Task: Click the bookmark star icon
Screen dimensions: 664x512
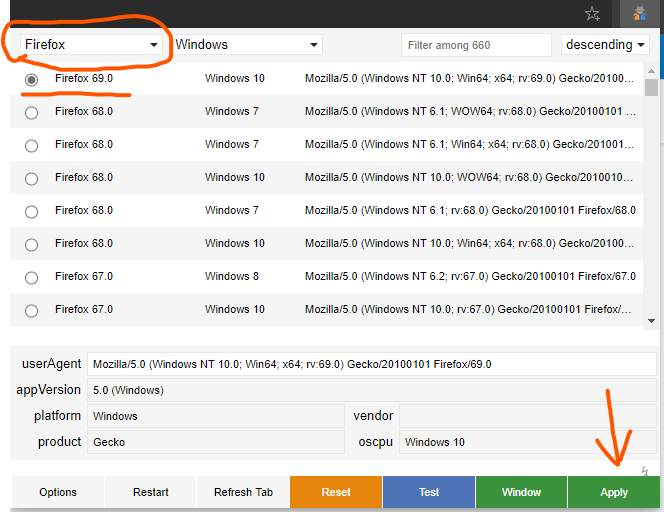Action: point(592,14)
